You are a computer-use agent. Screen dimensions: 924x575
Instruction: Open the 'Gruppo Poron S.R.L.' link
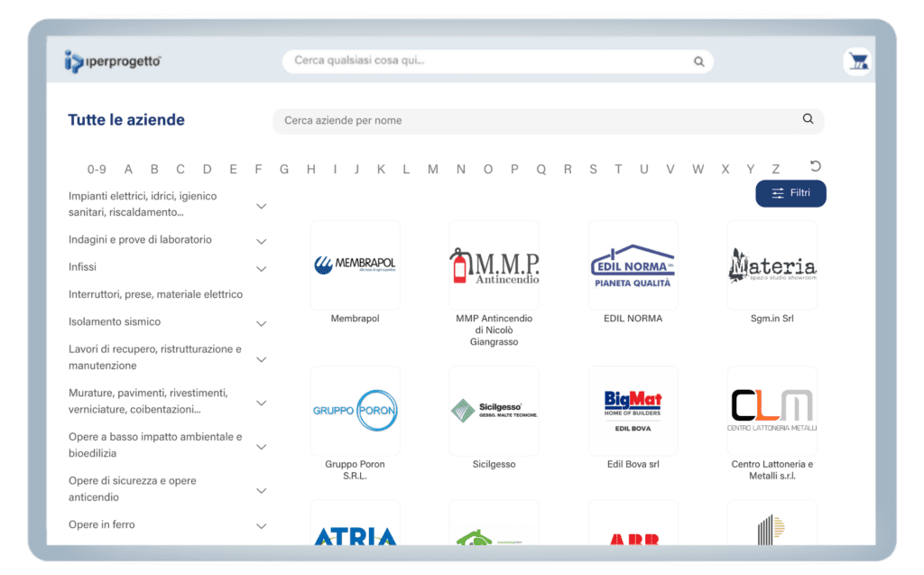(355, 470)
